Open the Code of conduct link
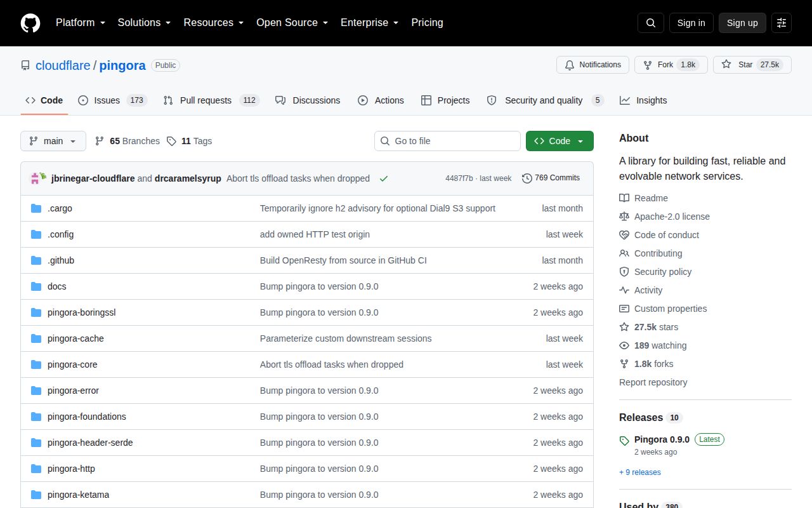This screenshot has height=508, width=812. (x=667, y=235)
